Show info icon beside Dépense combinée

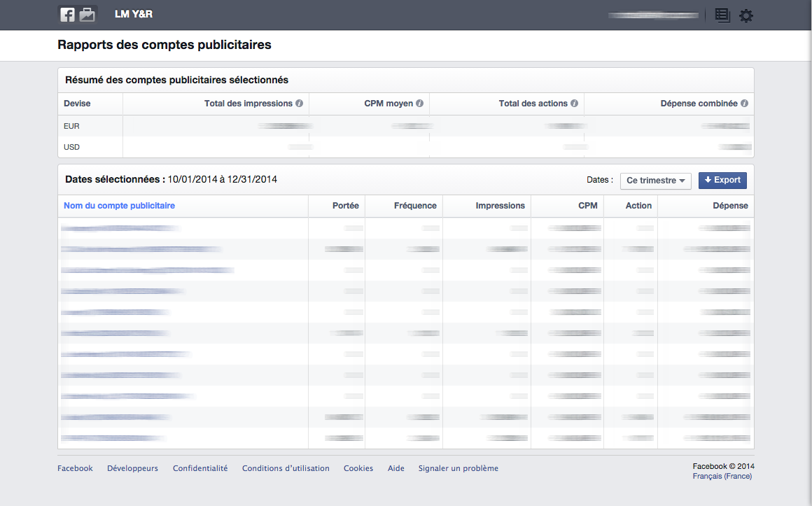click(744, 104)
